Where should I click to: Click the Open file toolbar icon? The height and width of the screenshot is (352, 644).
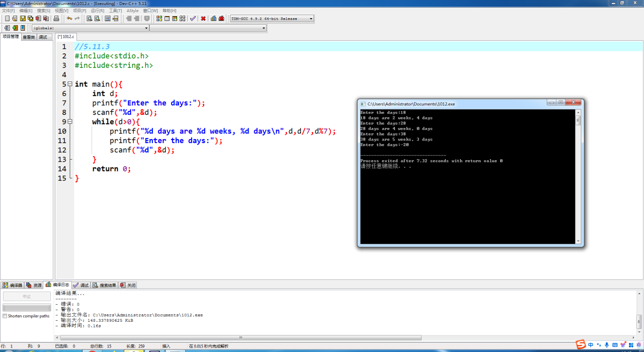tap(15, 19)
